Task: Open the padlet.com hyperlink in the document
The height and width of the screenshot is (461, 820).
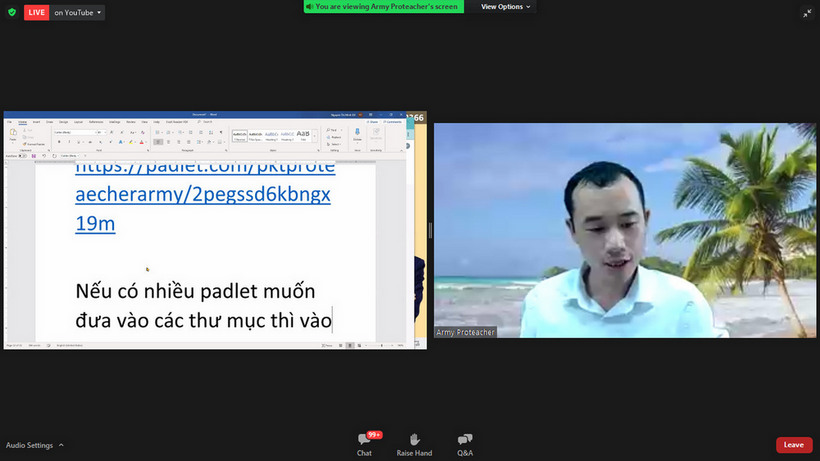Action: pos(203,194)
